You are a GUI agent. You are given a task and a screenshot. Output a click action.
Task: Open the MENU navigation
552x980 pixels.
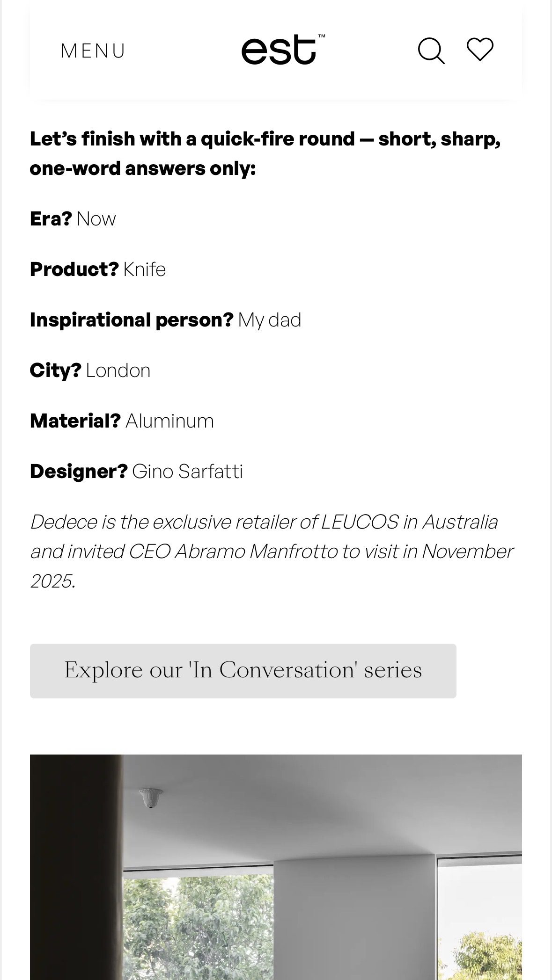(93, 51)
